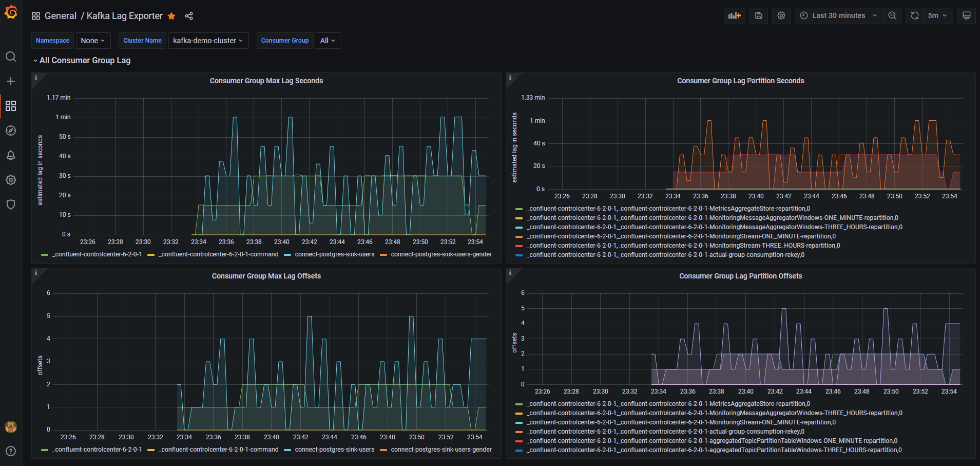Open info icon on Lag Partition Seconds panel
The width and height of the screenshot is (980, 466).
click(510, 78)
